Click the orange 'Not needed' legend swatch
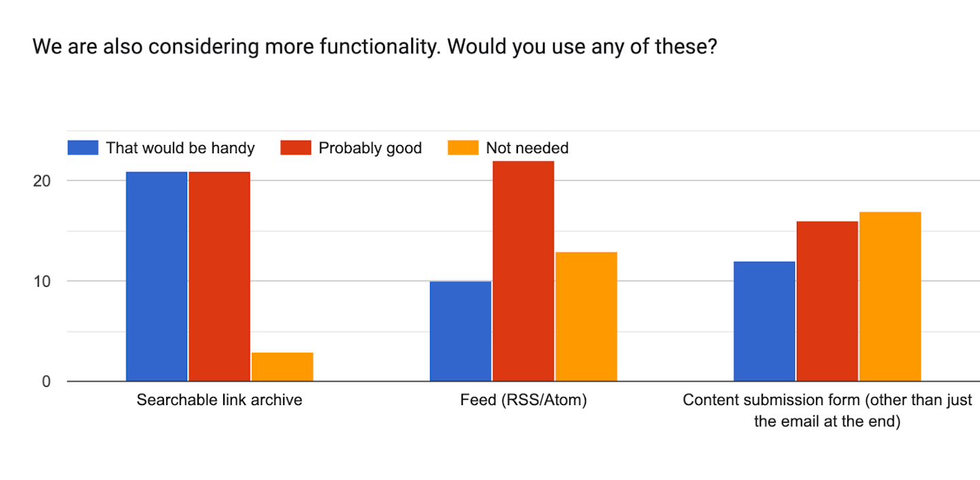This screenshot has height=480, width=980. click(463, 148)
